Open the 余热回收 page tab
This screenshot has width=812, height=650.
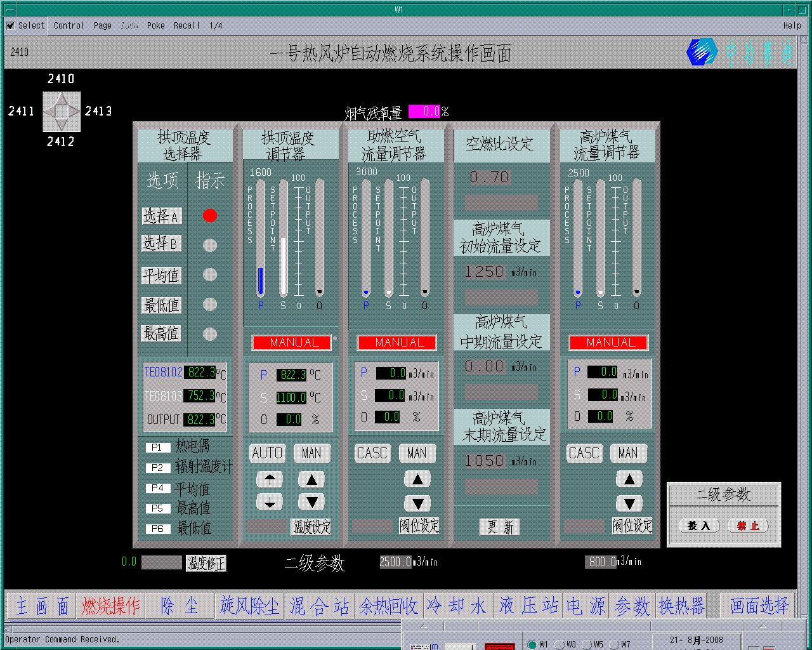(x=389, y=606)
